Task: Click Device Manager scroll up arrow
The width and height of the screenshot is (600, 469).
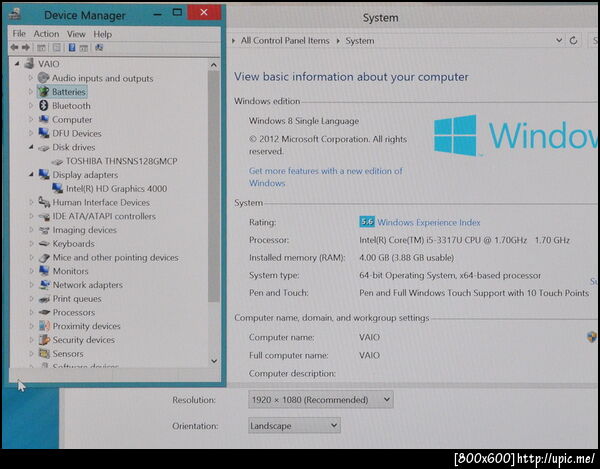Action: tap(214, 65)
